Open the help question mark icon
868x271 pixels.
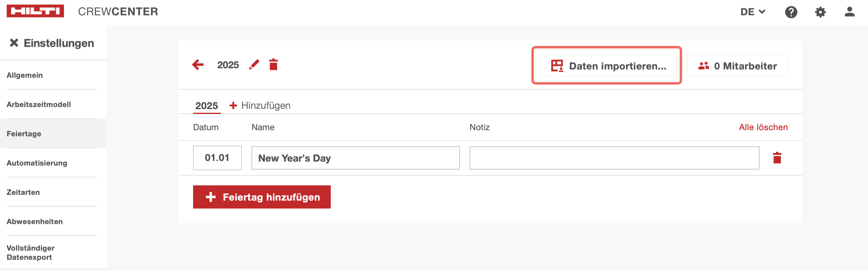pos(791,12)
